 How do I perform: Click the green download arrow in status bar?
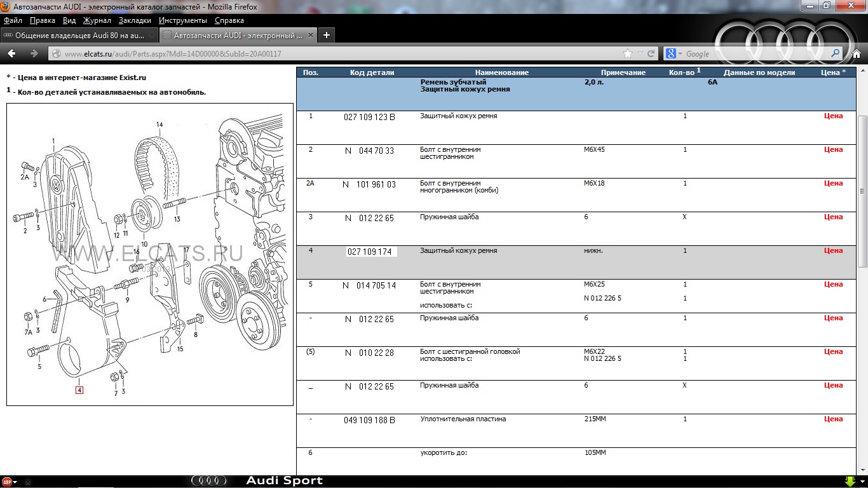click(849, 482)
